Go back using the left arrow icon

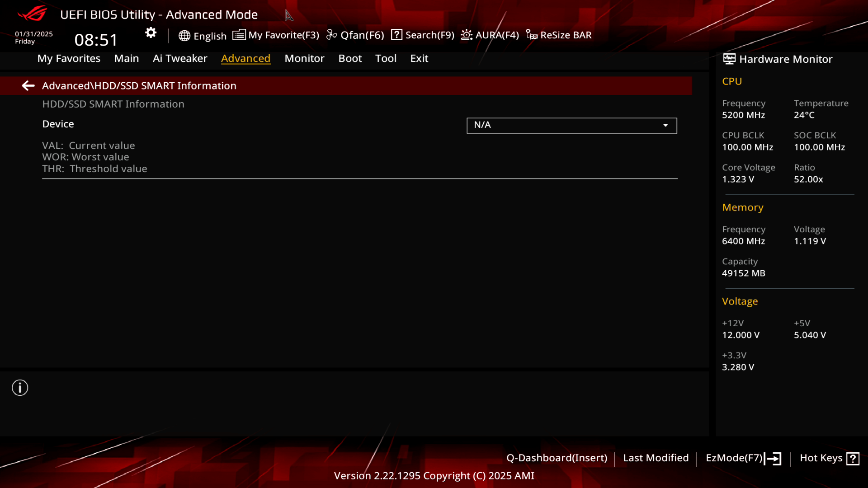tap(28, 86)
